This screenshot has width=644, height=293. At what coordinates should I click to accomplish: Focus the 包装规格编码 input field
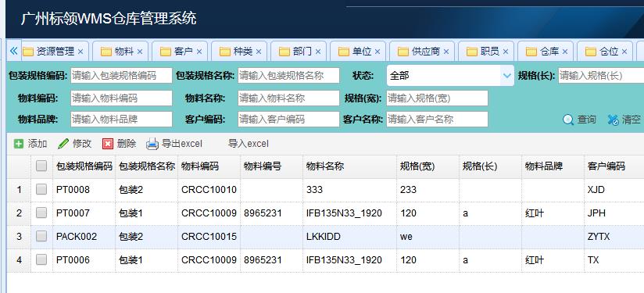click(x=122, y=76)
